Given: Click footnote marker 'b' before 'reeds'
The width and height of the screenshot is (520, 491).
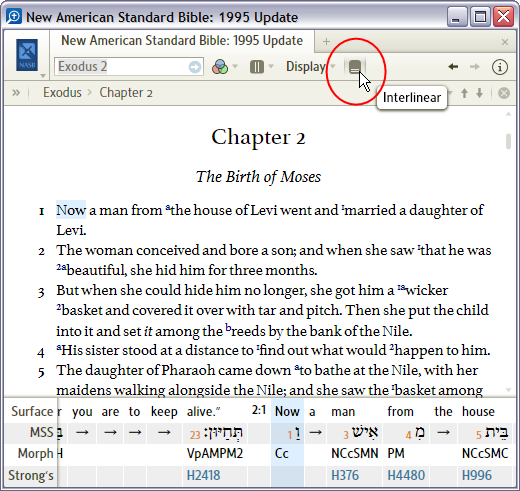Looking at the screenshot, I should [x=228, y=328].
